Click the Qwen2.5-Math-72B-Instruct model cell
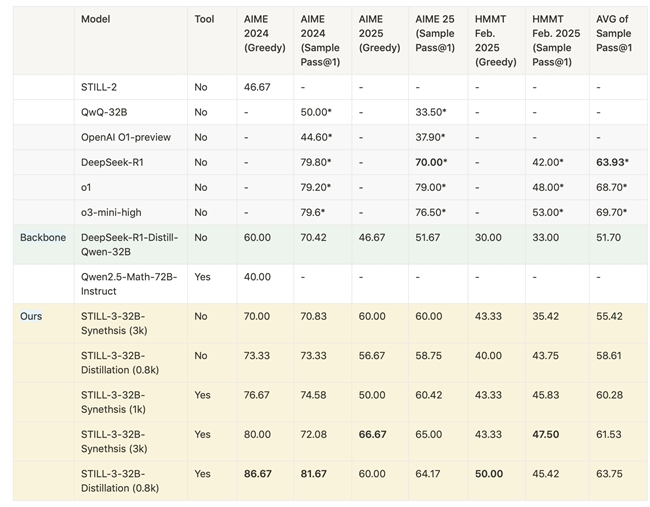This screenshot has height=507, width=650. pos(124,284)
